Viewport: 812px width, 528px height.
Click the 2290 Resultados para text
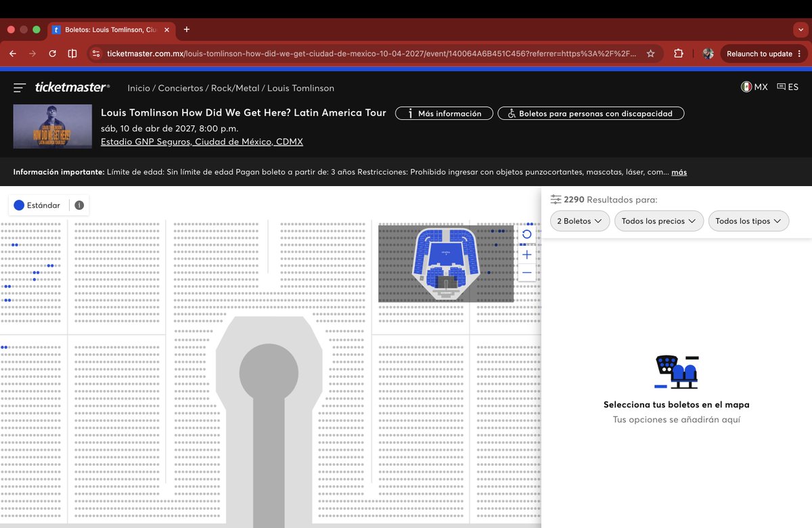[610, 200]
